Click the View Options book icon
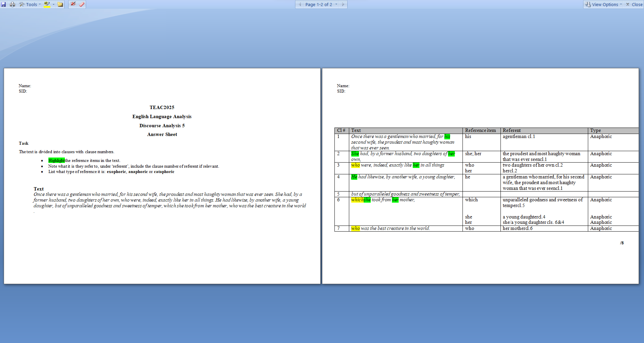This screenshot has height=343, width=644. click(588, 4)
